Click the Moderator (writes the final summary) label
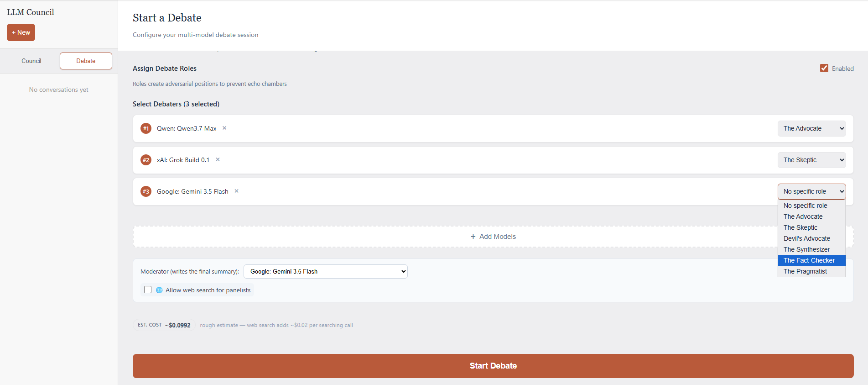 pos(190,271)
